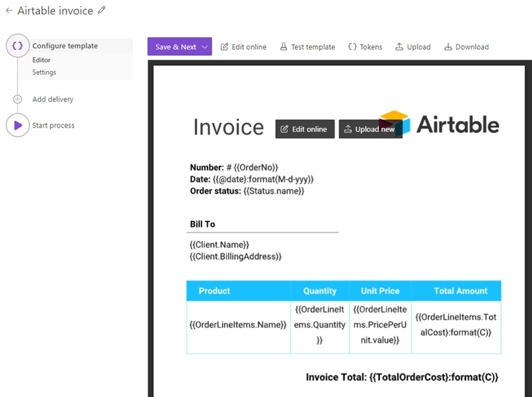Click the Invoice heading in the document
Image resolution: width=532 pixels, height=397 pixels.
[229, 127]
